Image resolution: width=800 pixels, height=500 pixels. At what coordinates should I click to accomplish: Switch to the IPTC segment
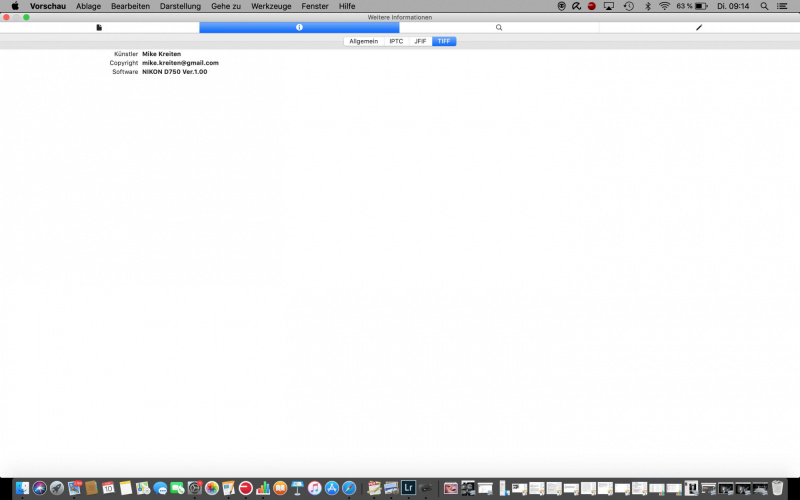click(x=396, y=41)
